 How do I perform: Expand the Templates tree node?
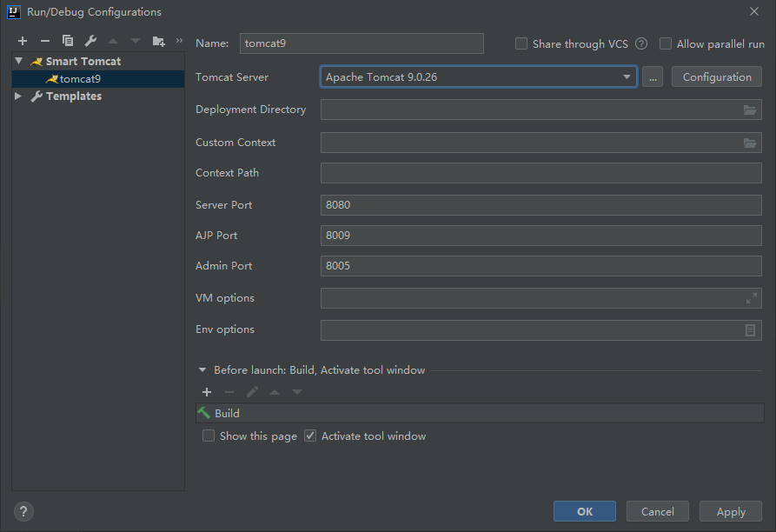coord(17,96)
